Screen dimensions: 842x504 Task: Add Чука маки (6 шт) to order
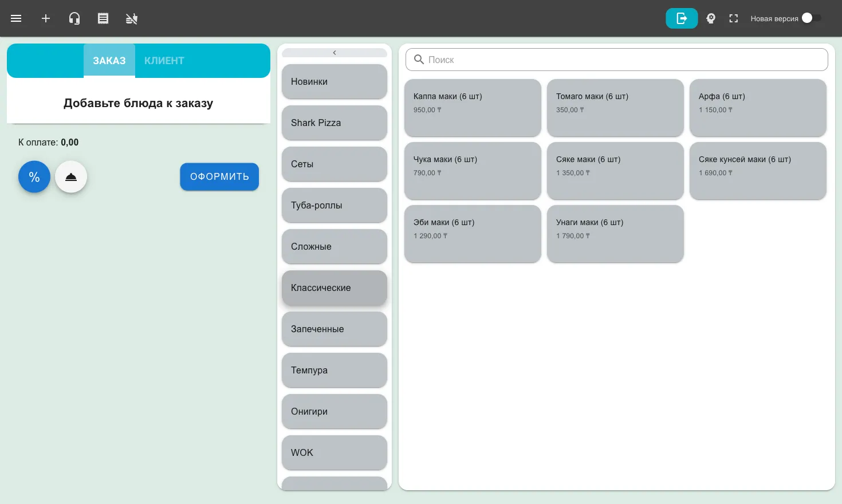pyautogui.click(x=473, y=171)
